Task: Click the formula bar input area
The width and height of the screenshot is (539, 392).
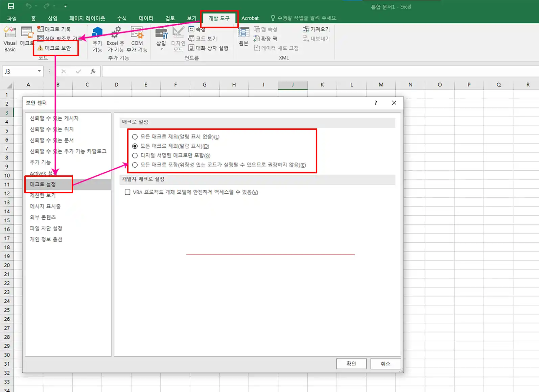Action: (320, 71)
